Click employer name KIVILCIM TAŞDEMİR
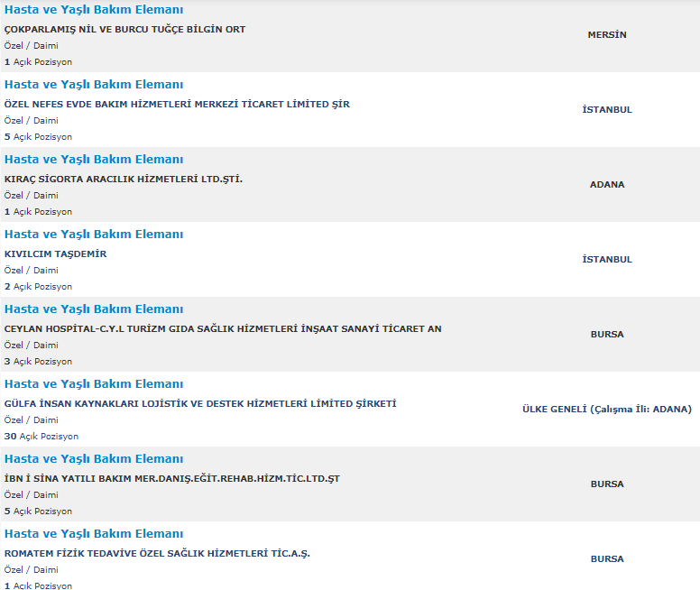700x590 pixels. [56, 254]
